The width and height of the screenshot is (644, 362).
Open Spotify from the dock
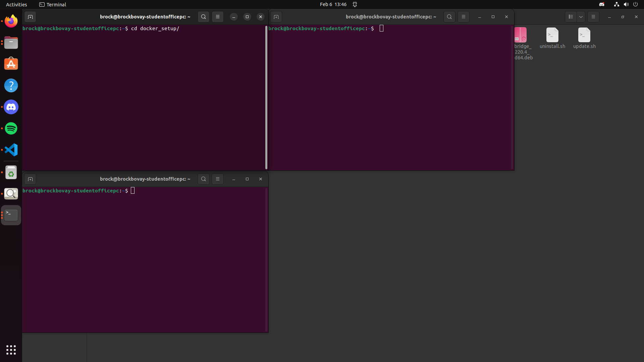point(11,128)
